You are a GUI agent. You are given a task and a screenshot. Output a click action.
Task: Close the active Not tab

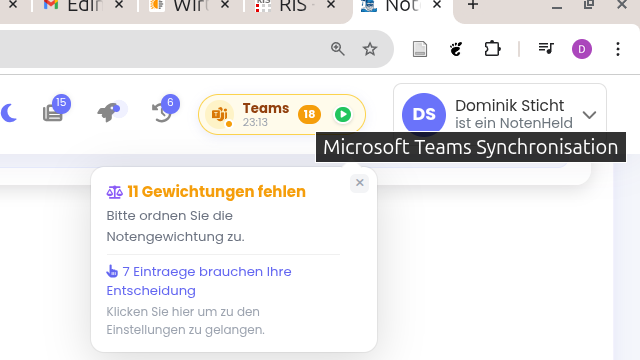click(x=437, y=5)
